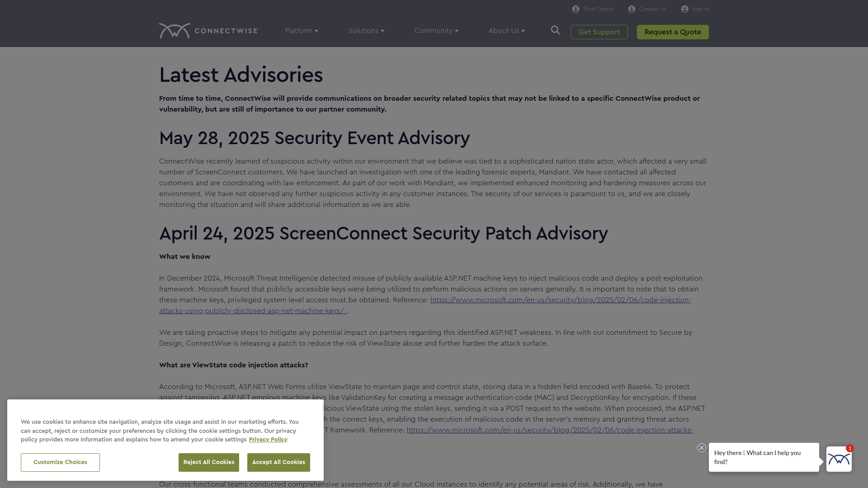
Task: Click 'April 24, 2025 ScreenConnect Security Patch Advisory' heading
Action: click(383, 233)
